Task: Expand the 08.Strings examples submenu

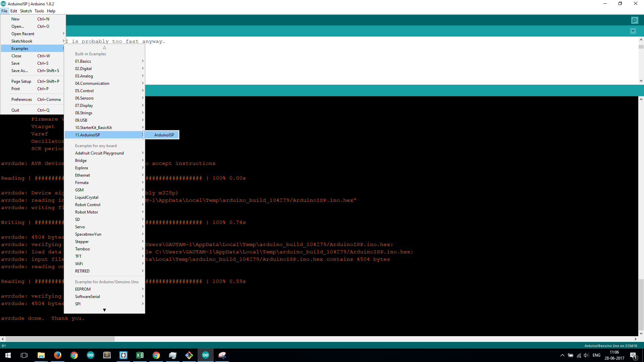Action: [x=105, y=113]
